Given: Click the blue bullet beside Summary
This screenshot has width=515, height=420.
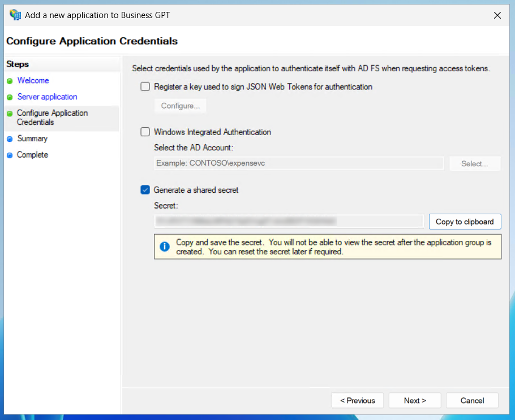Looking at the screenshot, I should [10, 139].
